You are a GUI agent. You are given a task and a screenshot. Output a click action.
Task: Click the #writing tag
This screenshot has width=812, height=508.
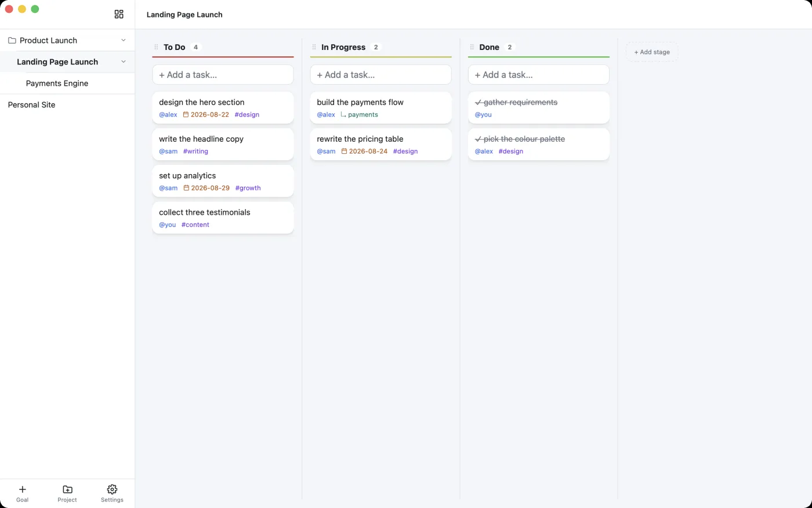coord(195,151)
